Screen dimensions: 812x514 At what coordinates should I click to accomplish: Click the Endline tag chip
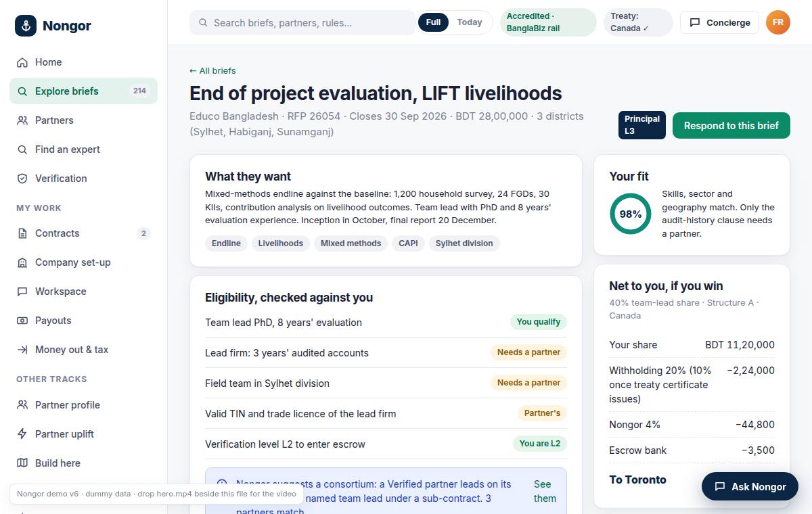(x=226, y=243)
